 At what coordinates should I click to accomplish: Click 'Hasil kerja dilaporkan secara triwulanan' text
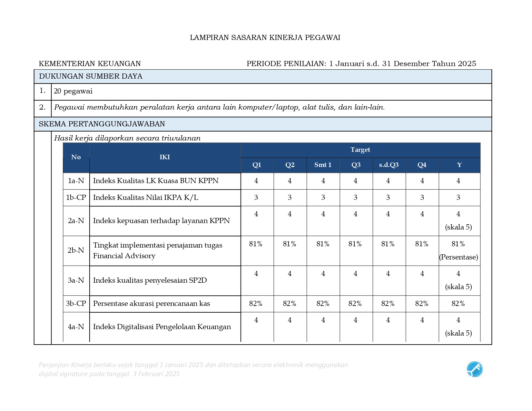point(127,138)
